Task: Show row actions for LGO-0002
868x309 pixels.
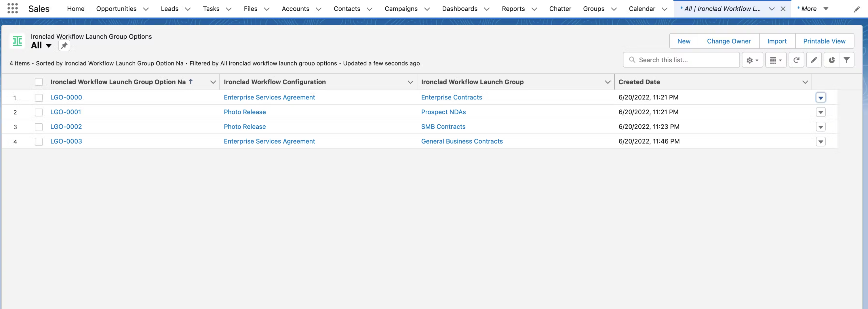Action: tap(821, 127)
